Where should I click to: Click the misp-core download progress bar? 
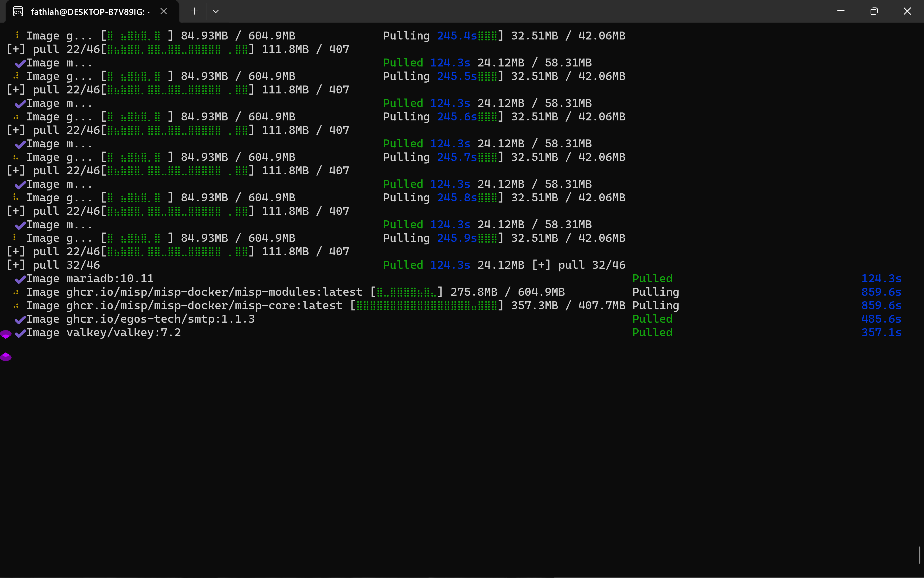(427, 305)
